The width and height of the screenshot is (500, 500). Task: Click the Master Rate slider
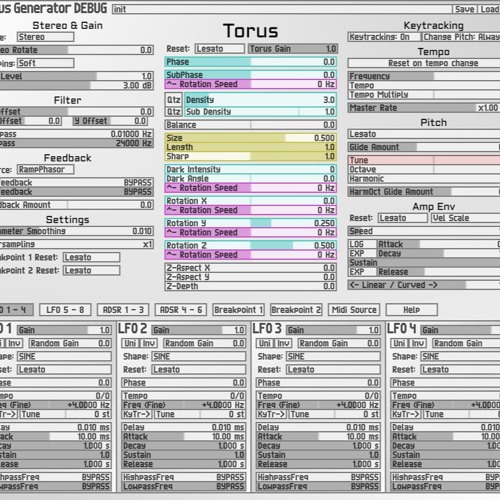pos(424,108)
